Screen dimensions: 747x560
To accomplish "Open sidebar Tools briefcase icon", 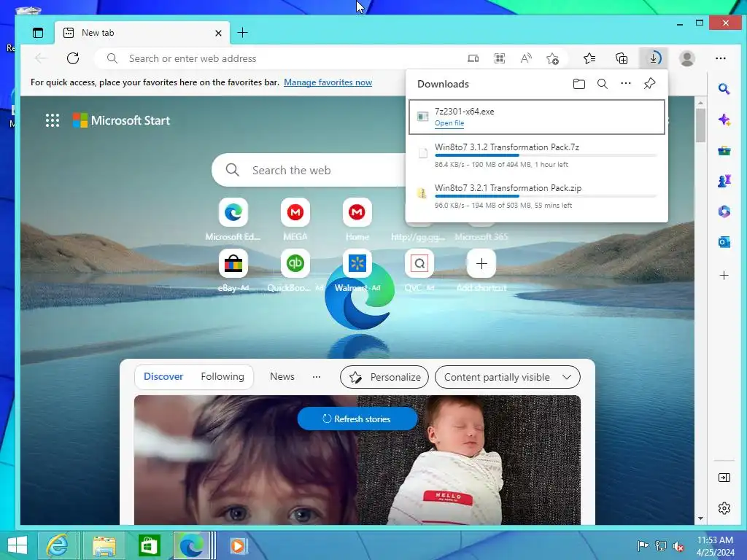I will click(724, 150).
